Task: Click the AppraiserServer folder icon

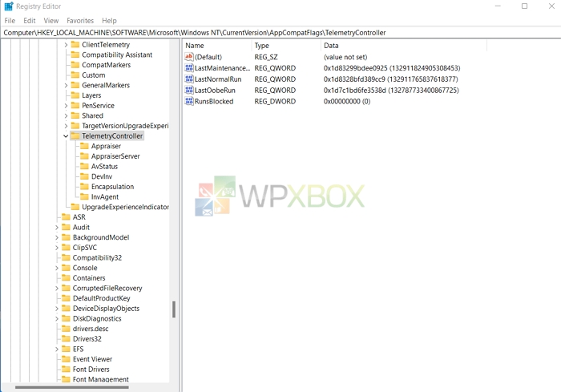Action: click(x=84, y=156)
